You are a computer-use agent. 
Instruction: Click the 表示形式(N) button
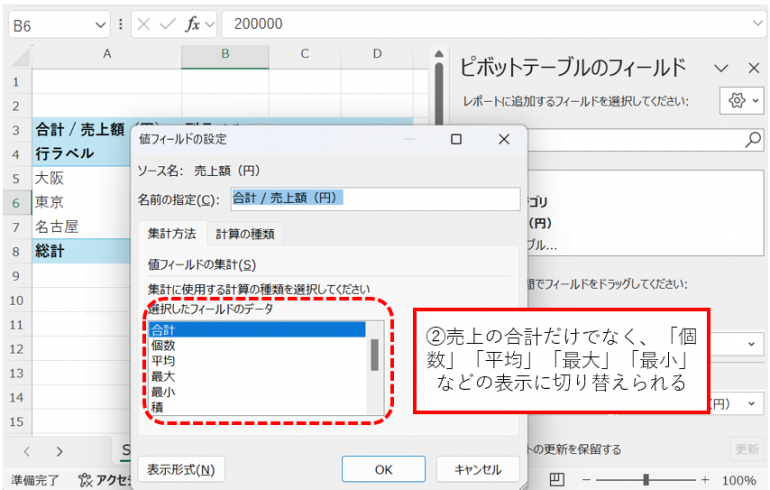pyautogui.click(x=180, y=468)
